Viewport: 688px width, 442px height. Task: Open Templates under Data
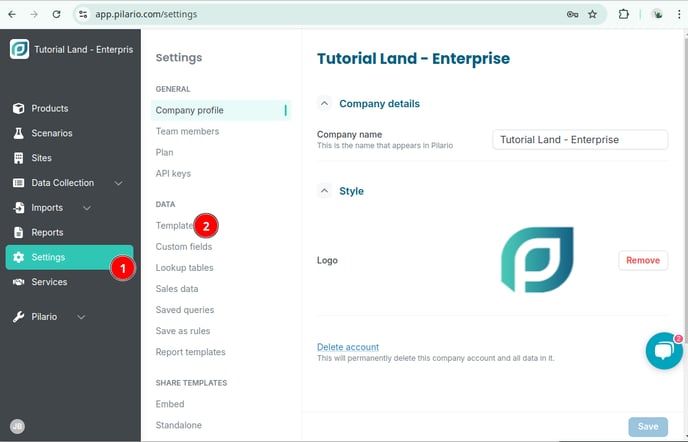point(175,226)
